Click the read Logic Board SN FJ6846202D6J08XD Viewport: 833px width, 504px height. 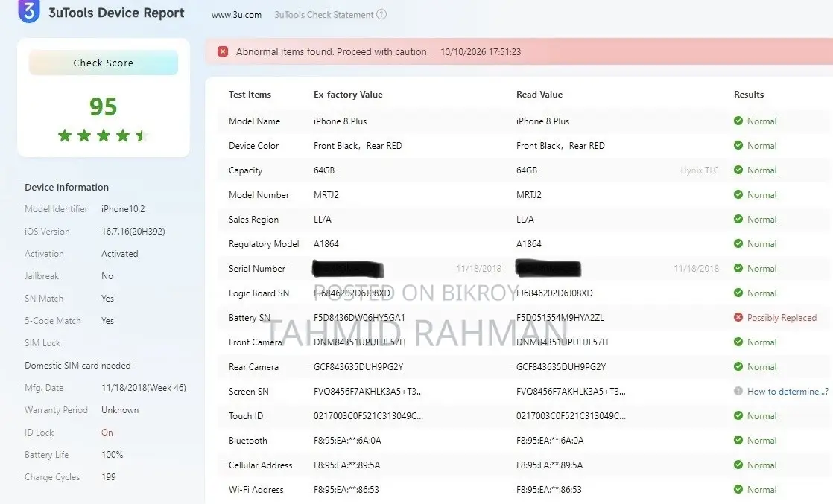coord(554,293)
